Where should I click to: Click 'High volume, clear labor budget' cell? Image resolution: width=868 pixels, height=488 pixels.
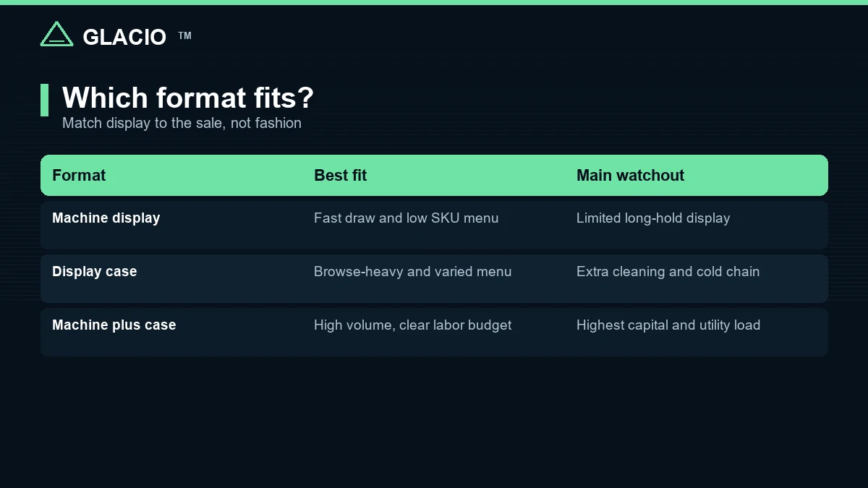(x=412, y=325)
